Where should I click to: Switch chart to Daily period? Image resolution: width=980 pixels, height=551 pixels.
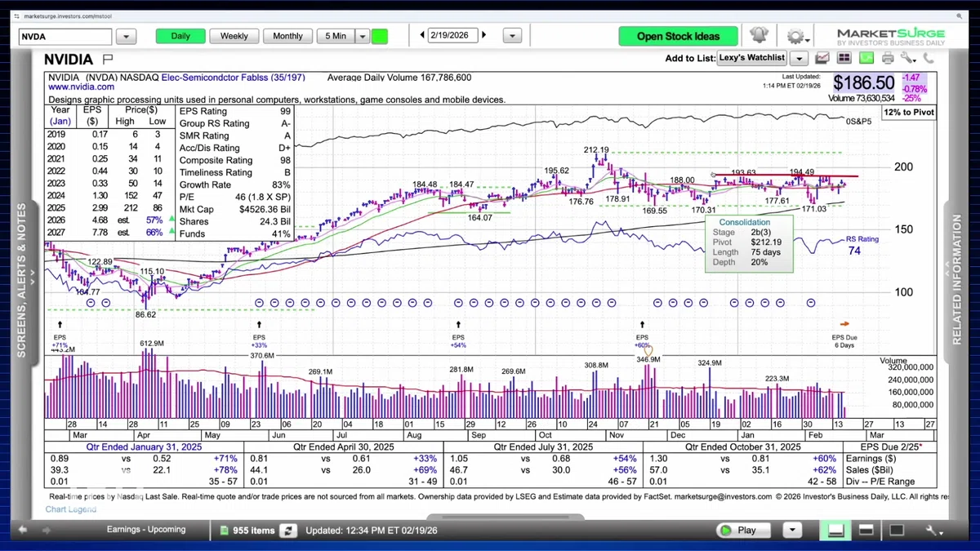180,36
